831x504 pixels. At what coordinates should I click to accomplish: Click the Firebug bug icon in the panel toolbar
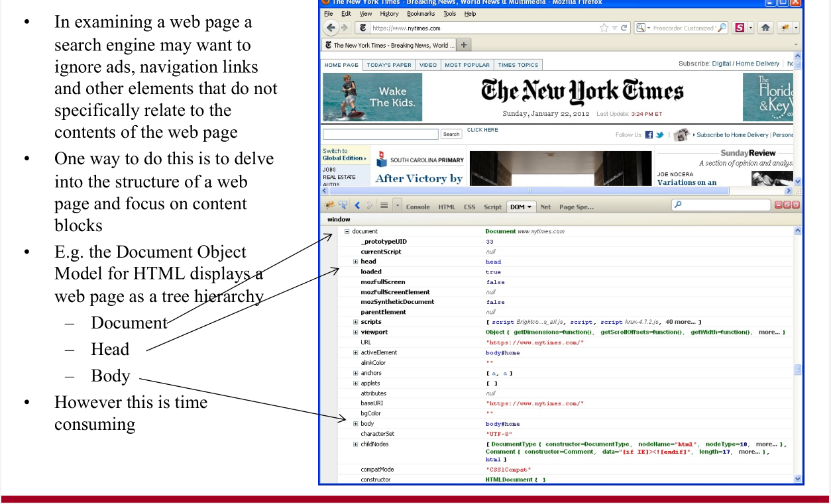[330, 206]
